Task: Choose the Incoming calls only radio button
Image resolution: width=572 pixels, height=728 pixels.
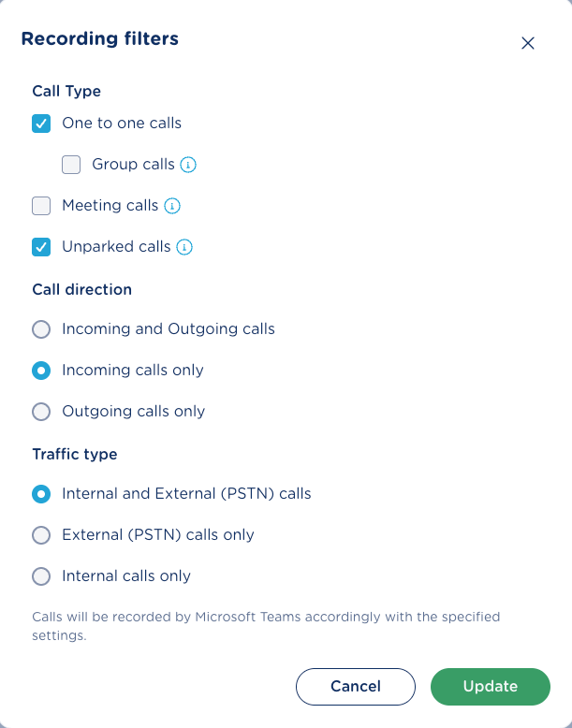Action: click(41, 371)
